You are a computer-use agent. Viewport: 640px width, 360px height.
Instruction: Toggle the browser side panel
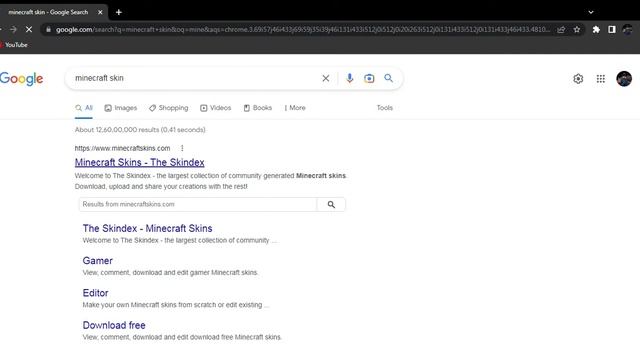[x=611, y=29]
